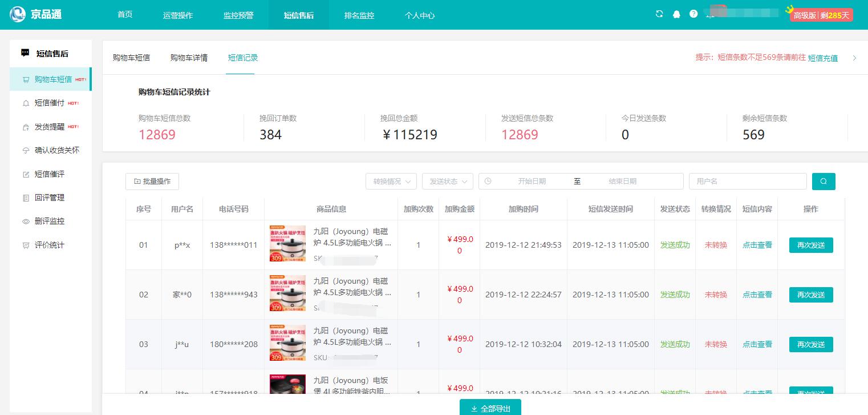Viewport: 868px width, 415px height.
Task: Open 运营操作 in top navigation
Action: click(x=178, y=15)
